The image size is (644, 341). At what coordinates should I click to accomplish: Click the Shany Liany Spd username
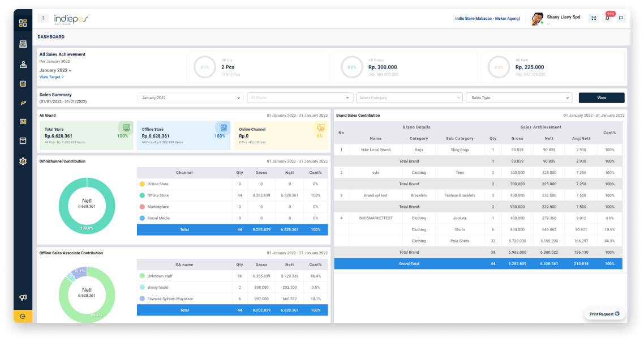(564, 17)
